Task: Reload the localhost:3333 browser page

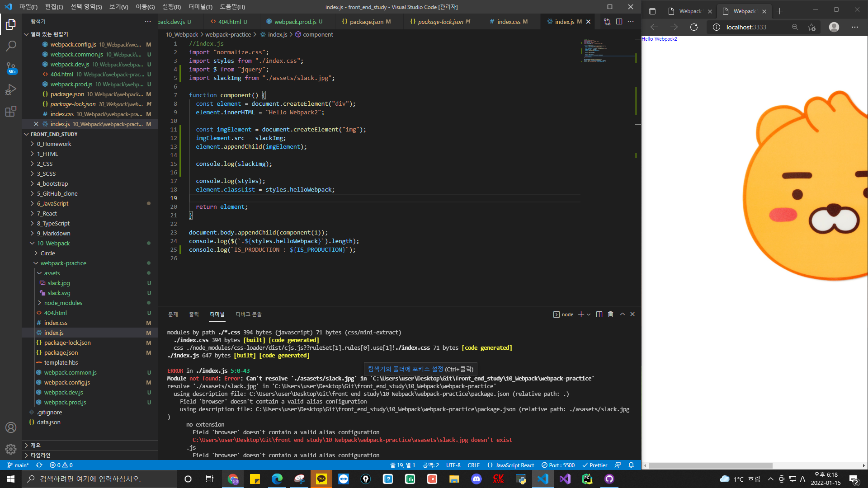Action: point(694,27)
